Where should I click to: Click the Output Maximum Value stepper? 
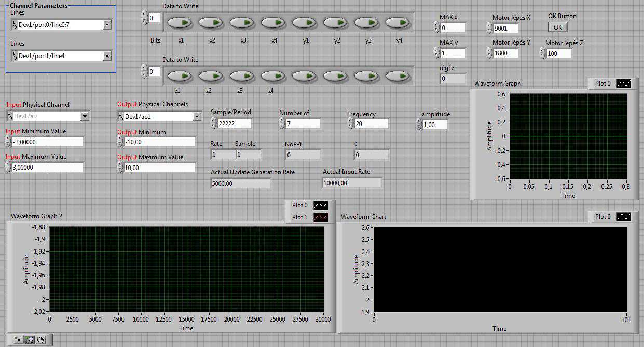[120, 168]
